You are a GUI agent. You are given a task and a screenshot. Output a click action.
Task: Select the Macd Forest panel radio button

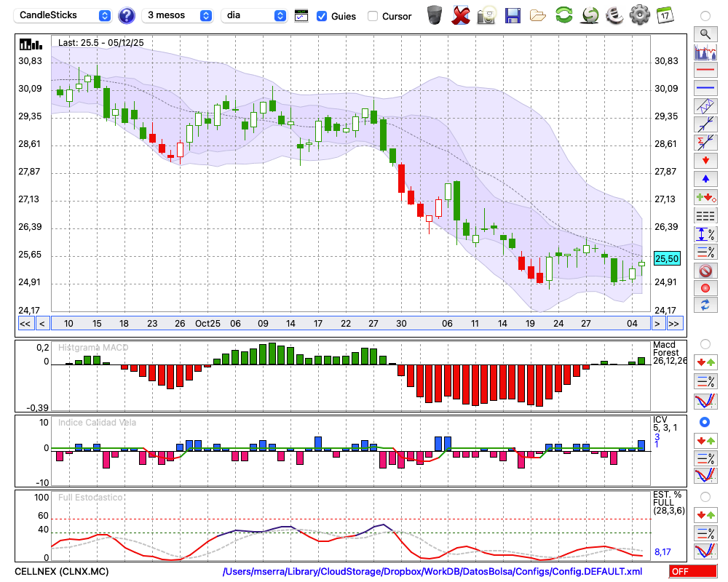coord(704,343)
